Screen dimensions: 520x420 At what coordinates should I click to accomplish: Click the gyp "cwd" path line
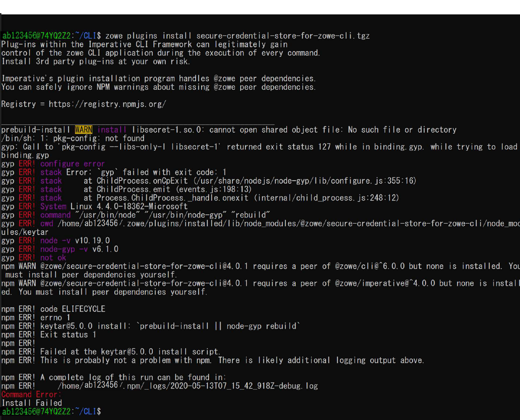click(261, 224)
